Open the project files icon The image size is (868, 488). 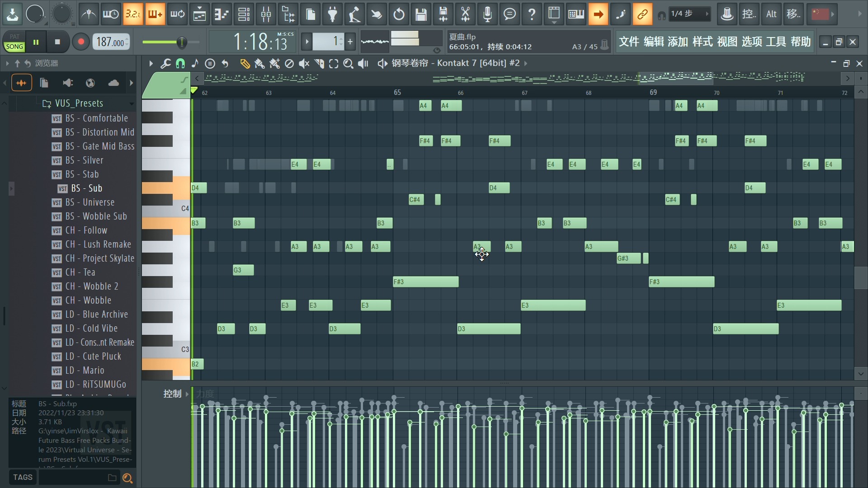tap(311, 14)
